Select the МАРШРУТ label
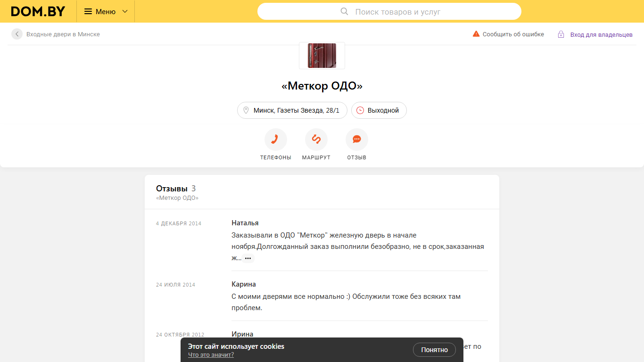Screen dimensions: 644x362 point(316,157)
